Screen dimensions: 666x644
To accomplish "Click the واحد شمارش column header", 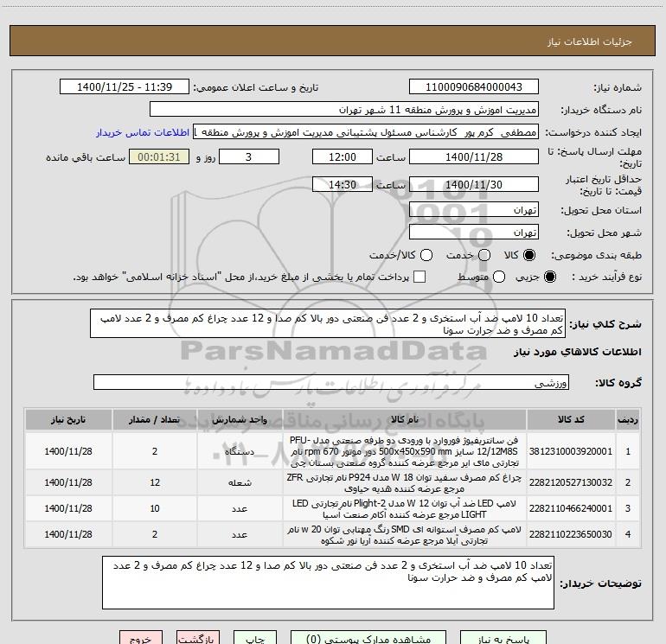I will (x=240, y=419).
